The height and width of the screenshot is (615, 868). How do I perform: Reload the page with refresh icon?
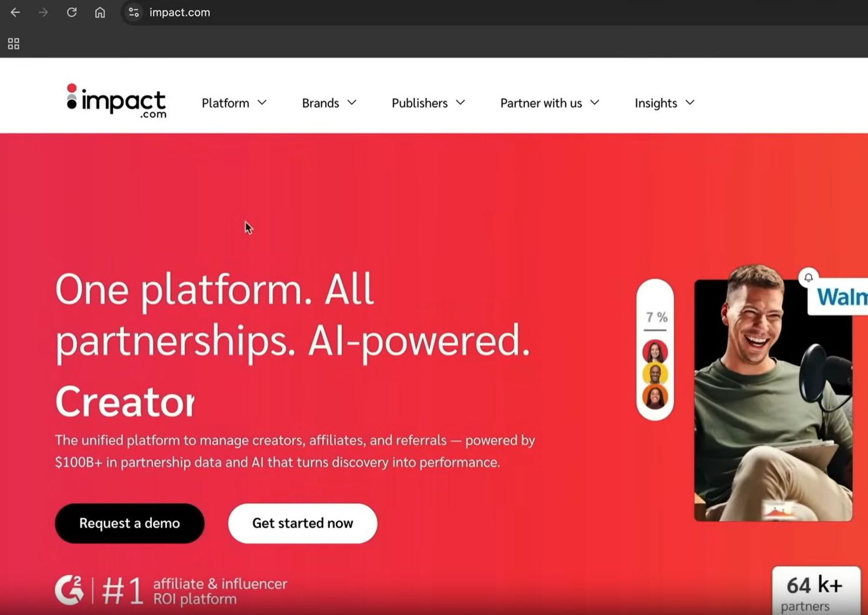[x=72, y=12]
